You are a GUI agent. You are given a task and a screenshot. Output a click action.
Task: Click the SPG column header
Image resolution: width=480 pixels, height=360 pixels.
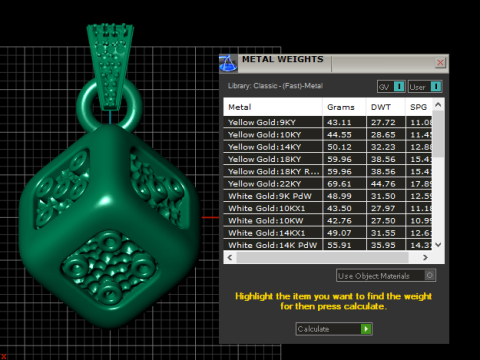(x=419, y=107)
